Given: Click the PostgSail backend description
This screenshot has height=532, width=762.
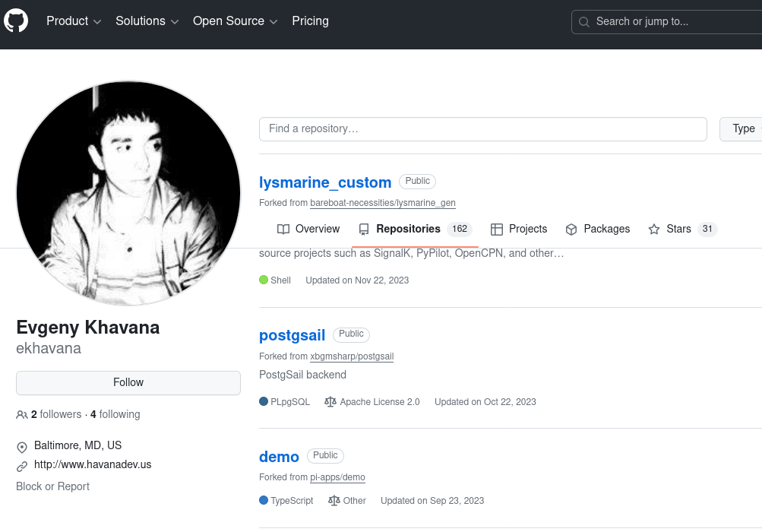Looking at the screenshot, I should pyautogui.click(x=303, y=375).
